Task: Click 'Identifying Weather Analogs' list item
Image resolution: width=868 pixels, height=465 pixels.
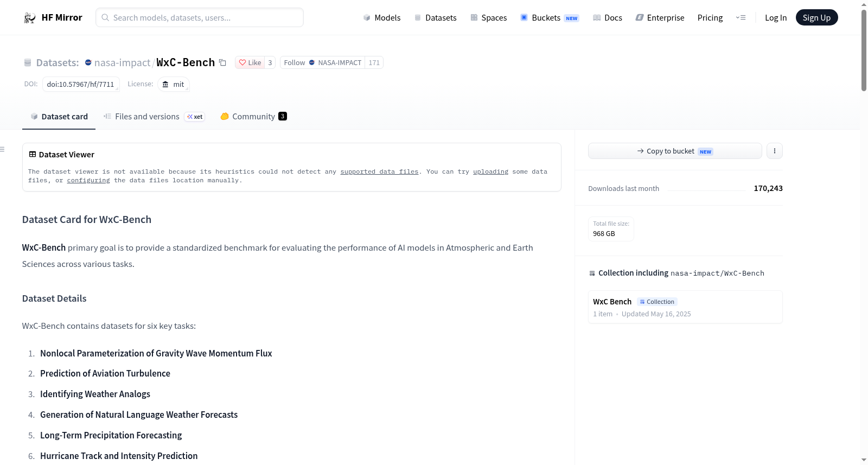Action: pyautogui.click(x=95, y=394)
